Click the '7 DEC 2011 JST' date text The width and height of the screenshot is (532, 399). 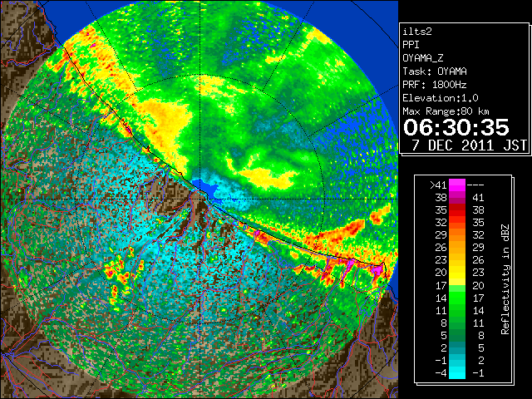[x=469, y=145]
